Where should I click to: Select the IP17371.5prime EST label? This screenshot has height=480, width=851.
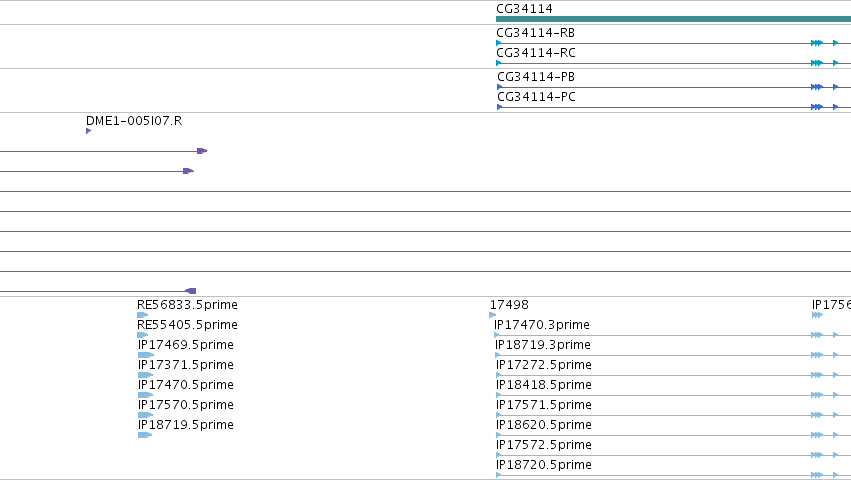186,365
